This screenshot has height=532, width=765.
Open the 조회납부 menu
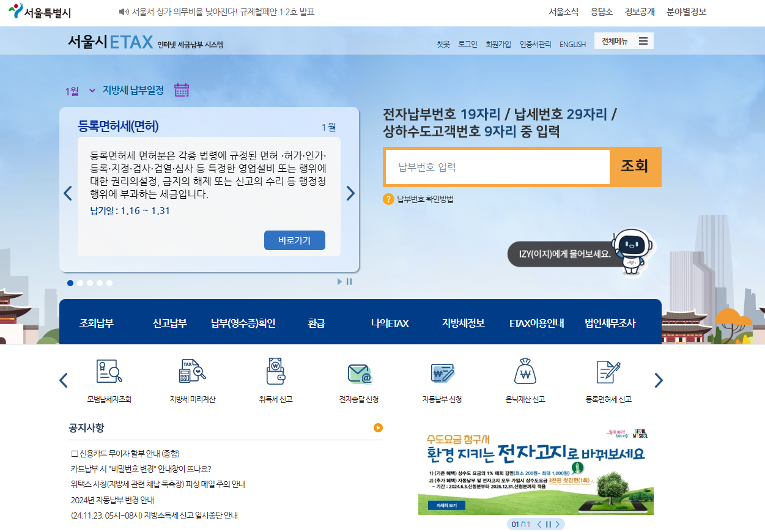96,322
